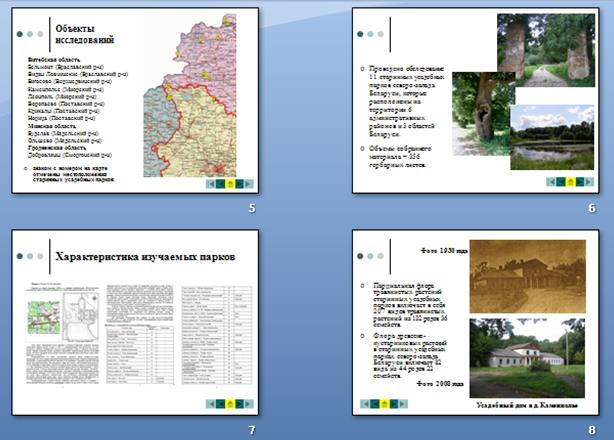Click the yellow home button on slide 7

click(232, 404)
